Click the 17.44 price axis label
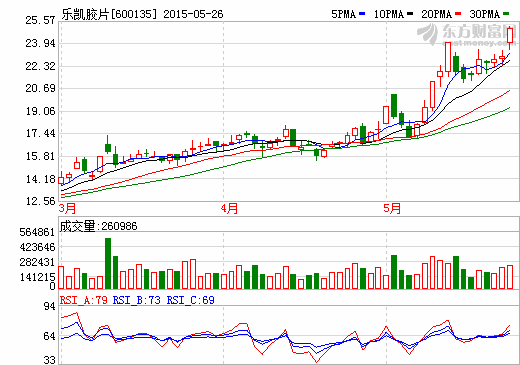The width and height of the screenshot is (520, 365). [40, 134]
